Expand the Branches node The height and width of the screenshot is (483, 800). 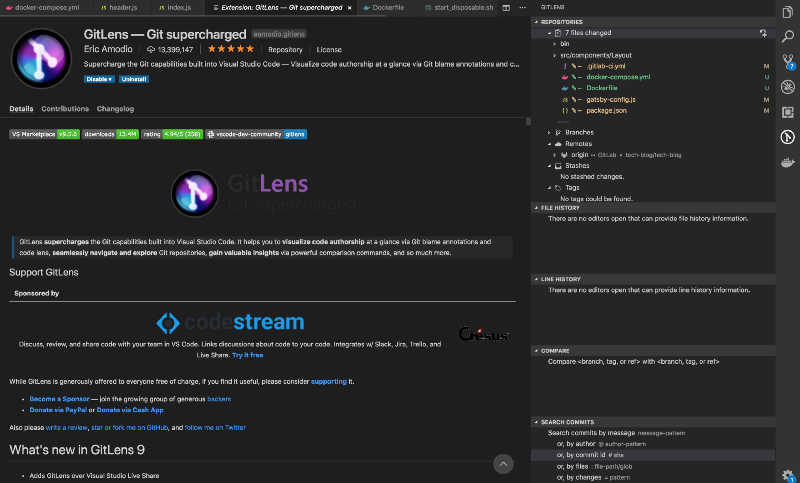point(549,133)
